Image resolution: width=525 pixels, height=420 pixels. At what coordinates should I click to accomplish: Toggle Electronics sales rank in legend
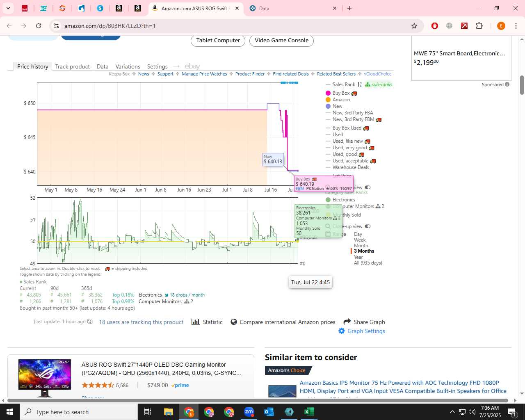coord(340,200)
